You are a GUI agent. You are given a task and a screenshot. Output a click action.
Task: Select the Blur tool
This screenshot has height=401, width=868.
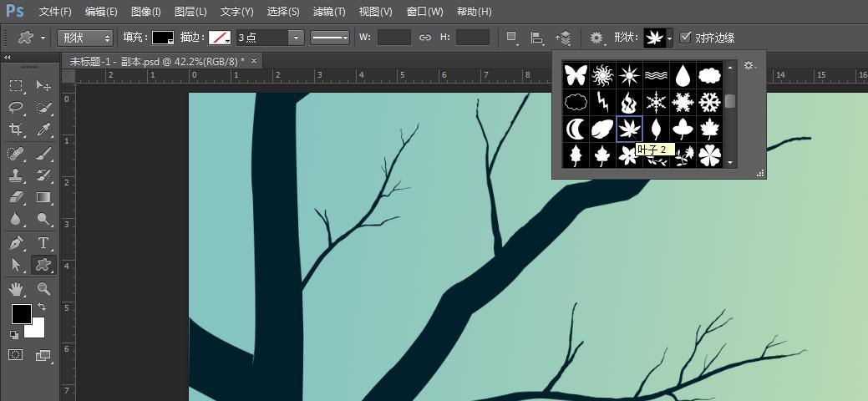(x=16, y=220)
